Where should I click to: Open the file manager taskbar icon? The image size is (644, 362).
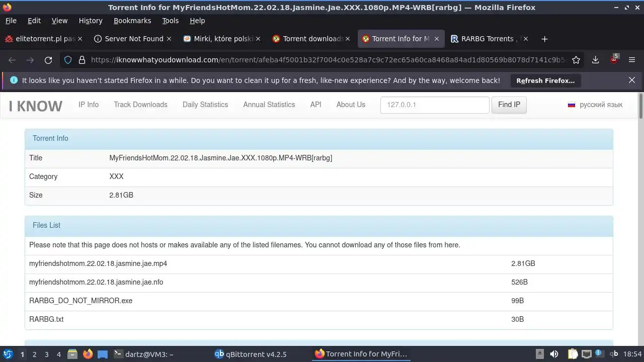coord(72,354)
